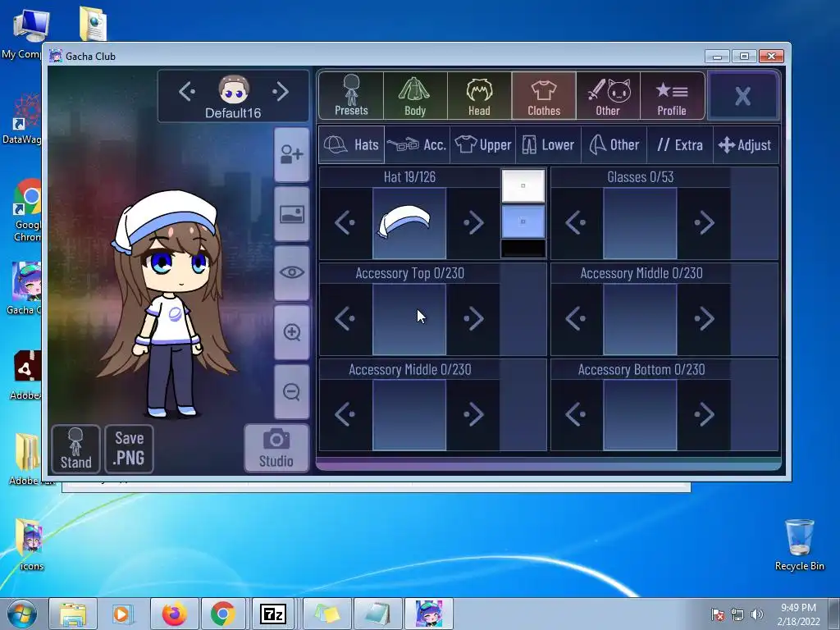
Task: Switch to the Lower clothes sub-tab
Action: tap(548, 144)
